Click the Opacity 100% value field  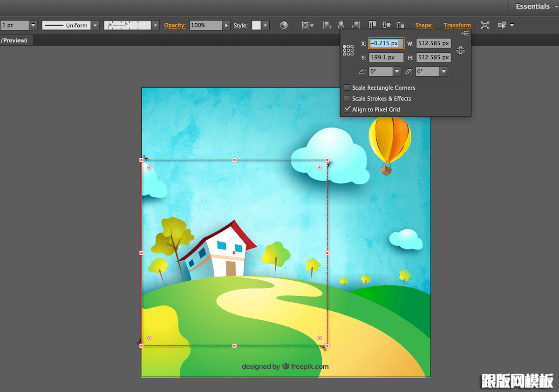click(205, 25)
